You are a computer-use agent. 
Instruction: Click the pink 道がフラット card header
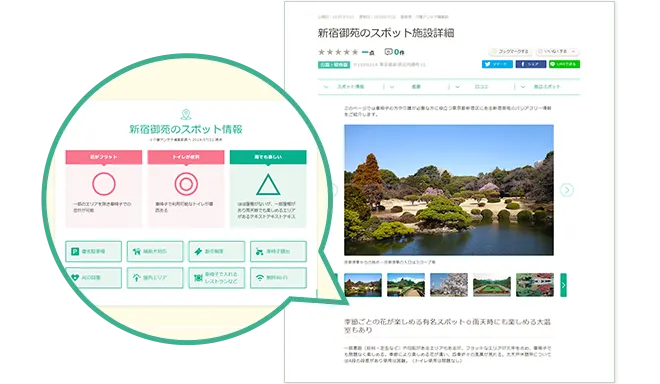104,157
